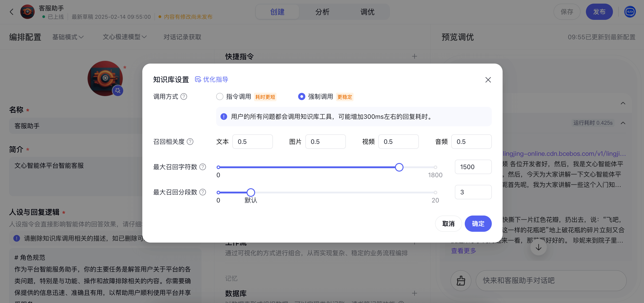
Task: Click help icon next to 召回相关度
Action: pos(190,142)
